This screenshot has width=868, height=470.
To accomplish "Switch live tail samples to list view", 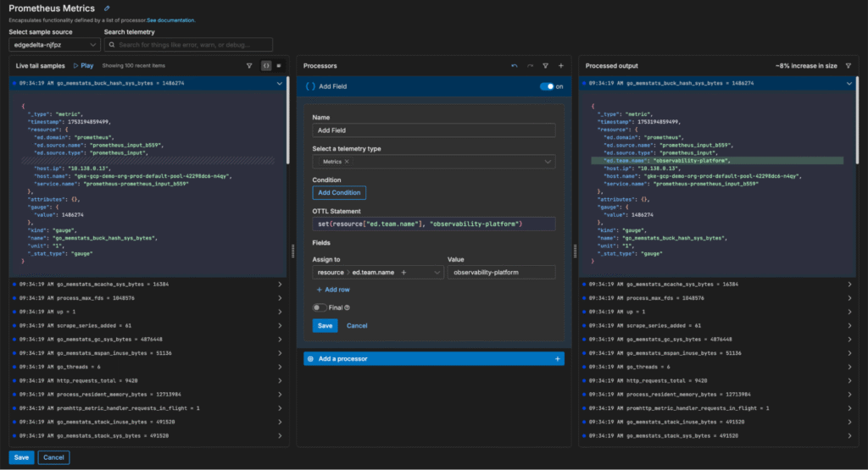I will pos(278,65).
